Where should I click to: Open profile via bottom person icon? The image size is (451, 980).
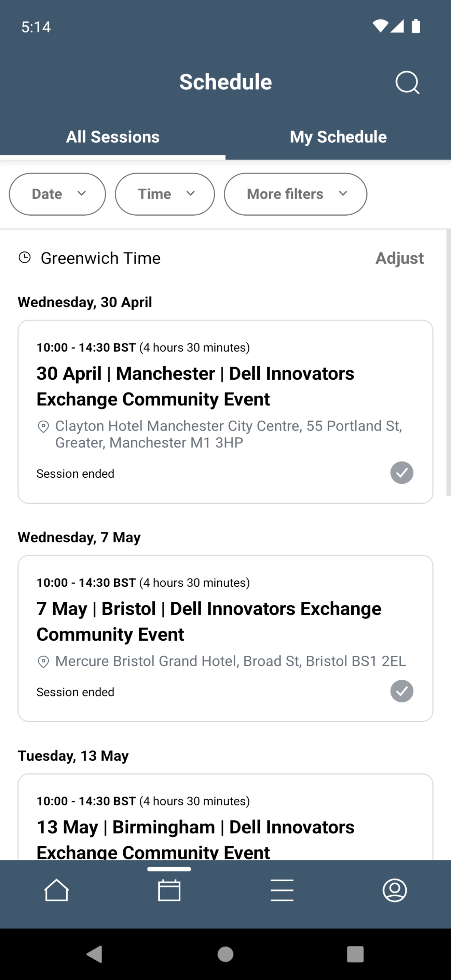395,890
